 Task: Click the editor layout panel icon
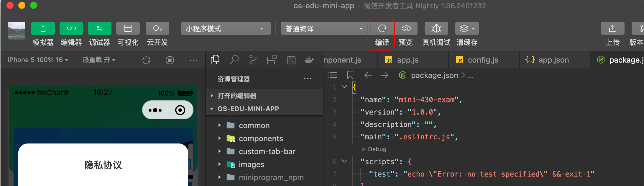(x=291, y=60)
